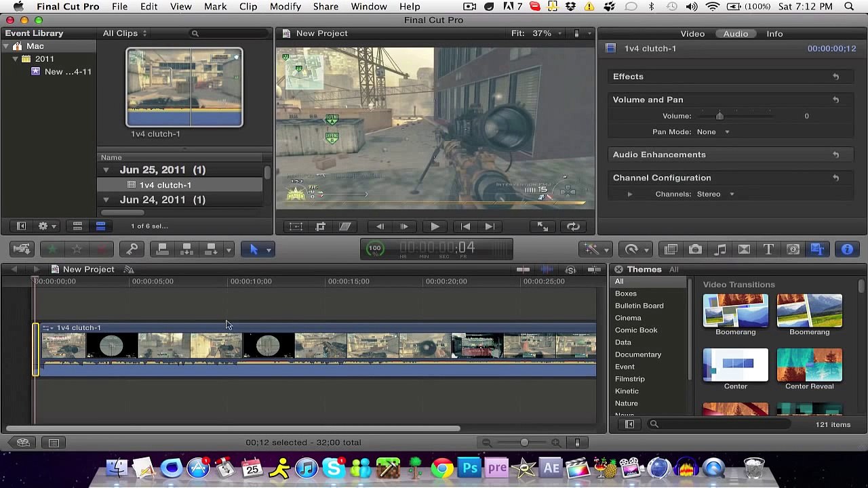Open the Share menu
This screenshot has width=868, height=488.
[325, 6]
